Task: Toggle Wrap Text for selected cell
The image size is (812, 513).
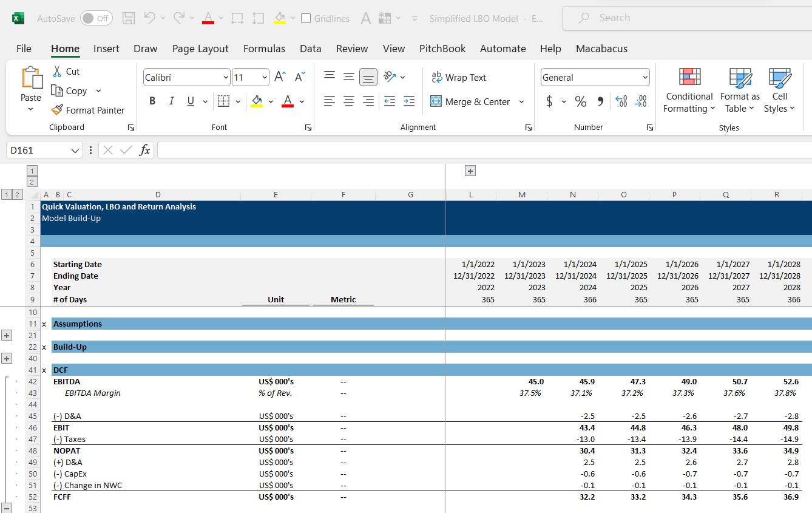Action: pyautogui.click(x=459, y=77)
